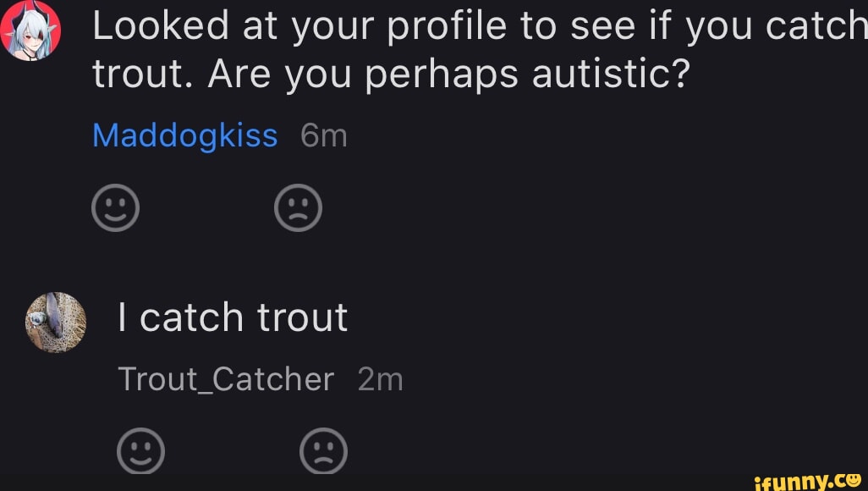Open Maddogkiss's profile via username link
The width and height of the screenshot is (868, 491).
(184, 135)
